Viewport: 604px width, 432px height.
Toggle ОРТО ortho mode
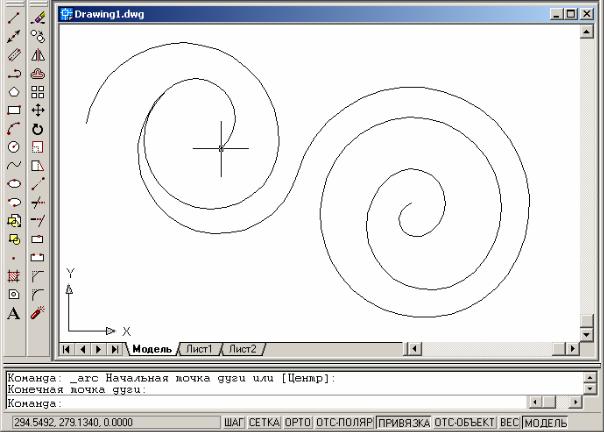298,422
